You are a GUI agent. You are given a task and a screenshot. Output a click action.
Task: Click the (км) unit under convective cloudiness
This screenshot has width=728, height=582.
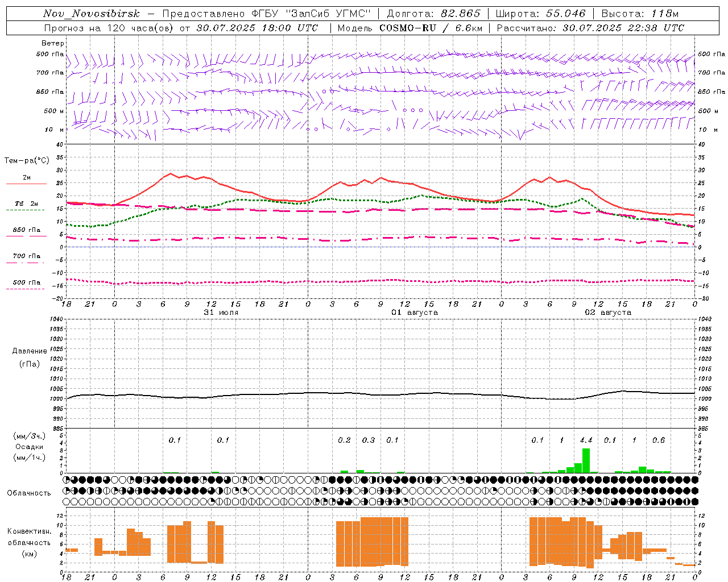30,553
